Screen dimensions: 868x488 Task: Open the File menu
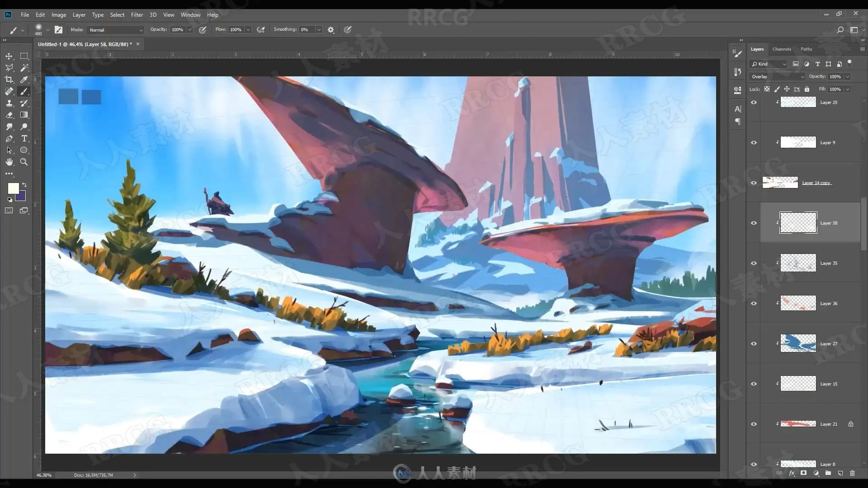(x=25, y=15)
